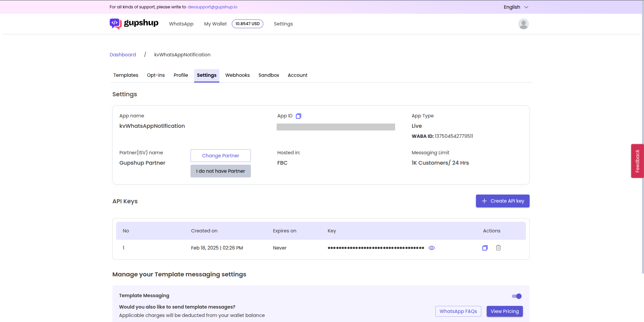Click the View Pricing button
Image resolution: width=644 pixels, height=322 pixels.
(x=505, y=311)
